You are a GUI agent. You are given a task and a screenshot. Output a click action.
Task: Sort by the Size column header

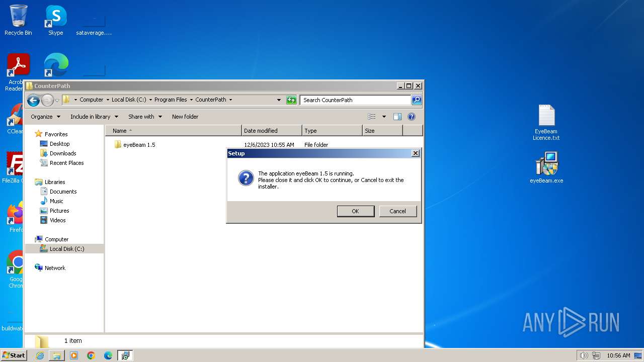pyautogui.click(x=382, y=131)
